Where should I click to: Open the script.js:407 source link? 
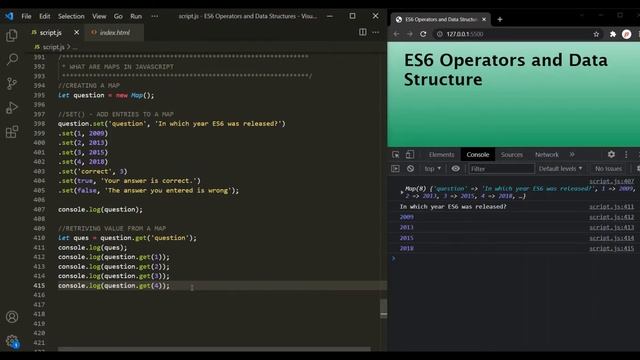tap(611, 181)
